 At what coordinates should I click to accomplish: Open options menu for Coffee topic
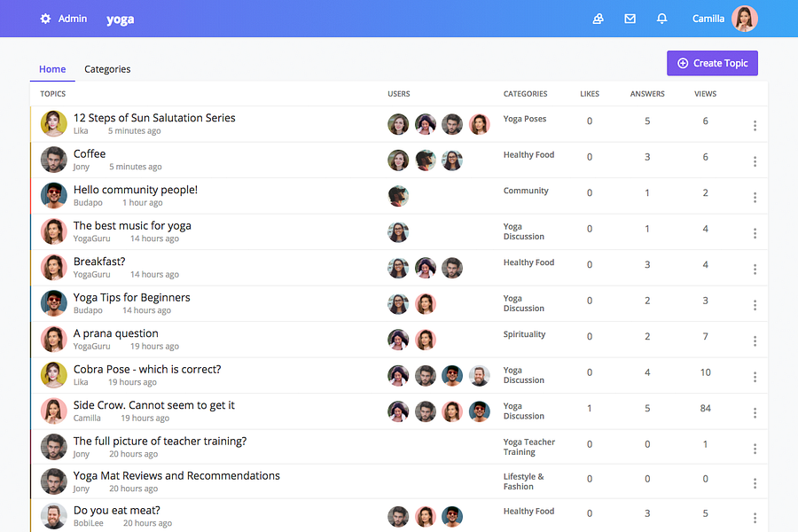(x=755, y=161)
